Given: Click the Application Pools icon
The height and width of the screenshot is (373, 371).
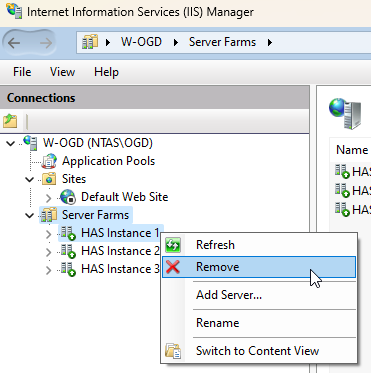Looking at the screenshot, I should [49, 161].
